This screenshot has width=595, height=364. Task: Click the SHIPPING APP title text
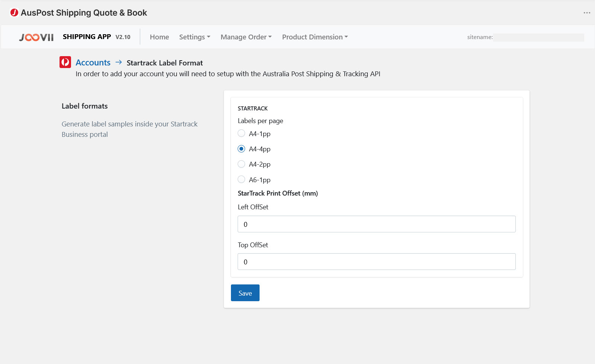point(87,37)
